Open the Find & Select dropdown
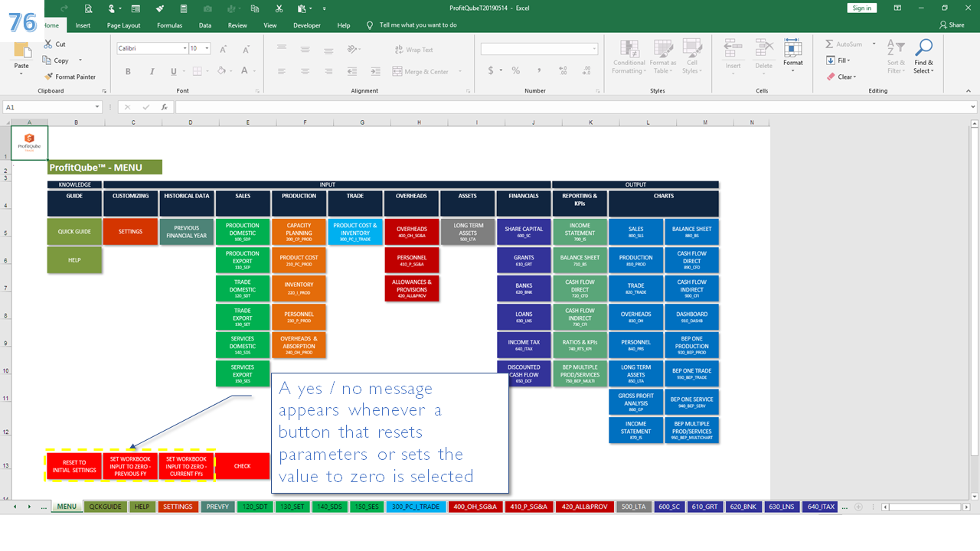Viewport: 980px width, 551px height. [923, 57]
